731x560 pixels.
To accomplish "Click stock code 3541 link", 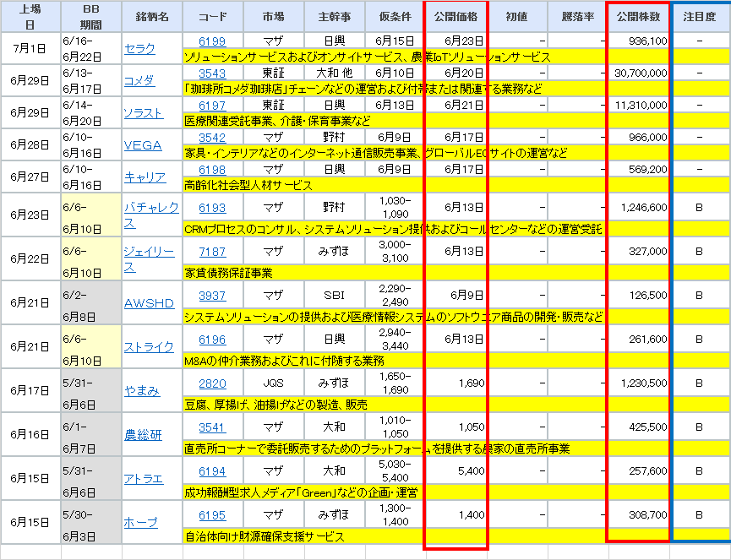I will pyautogui.click(x=212, y=427).
